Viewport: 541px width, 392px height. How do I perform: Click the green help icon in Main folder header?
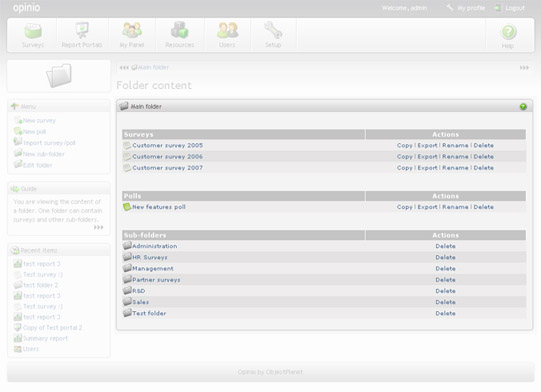[x=523, y=107]
